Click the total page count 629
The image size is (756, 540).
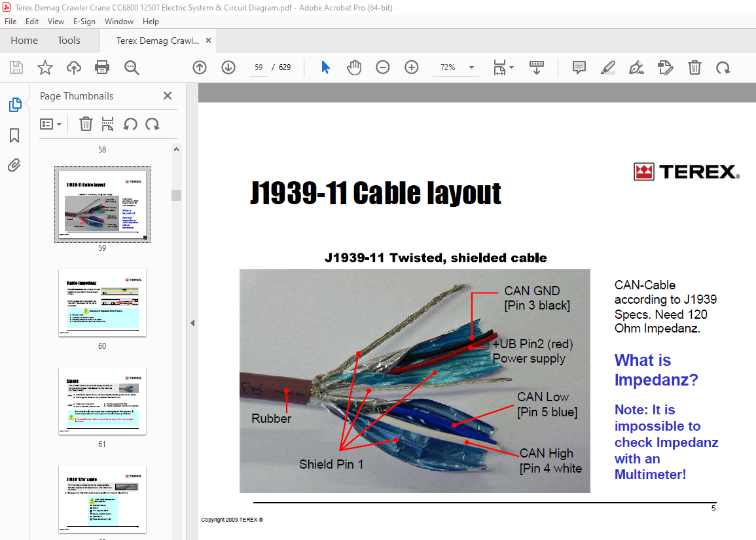pos(285,67)
